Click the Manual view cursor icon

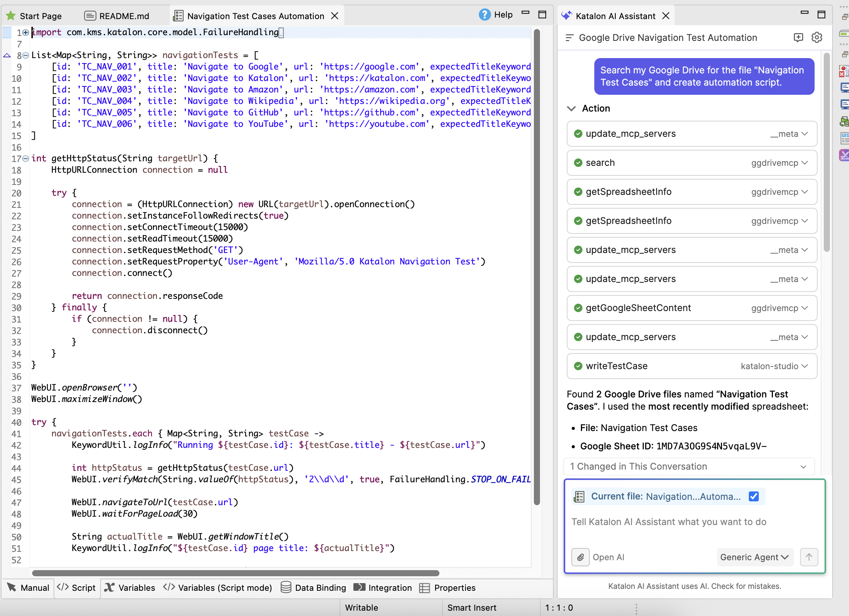click(x=11, y=587)
